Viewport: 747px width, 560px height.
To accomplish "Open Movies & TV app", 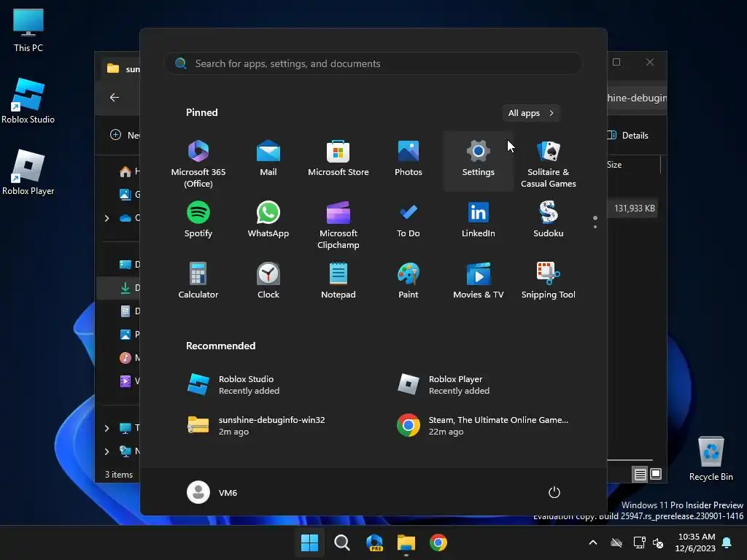I will (479, 280).
